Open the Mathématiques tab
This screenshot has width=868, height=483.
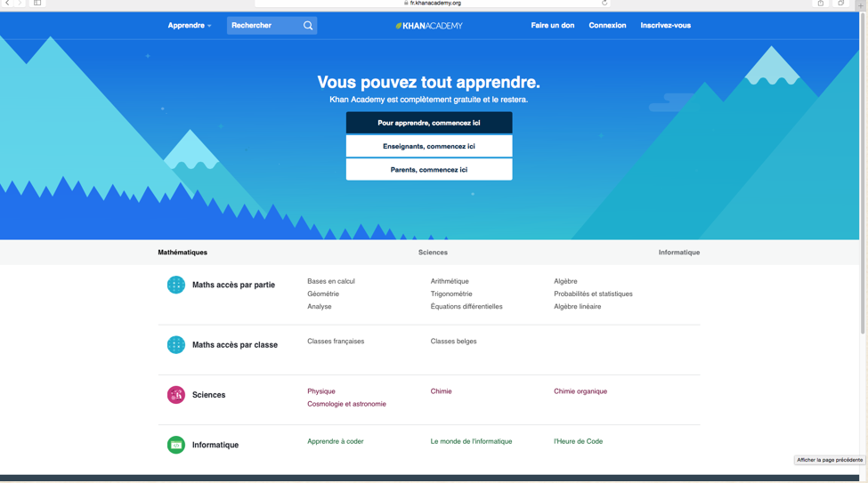coord(183,253)
